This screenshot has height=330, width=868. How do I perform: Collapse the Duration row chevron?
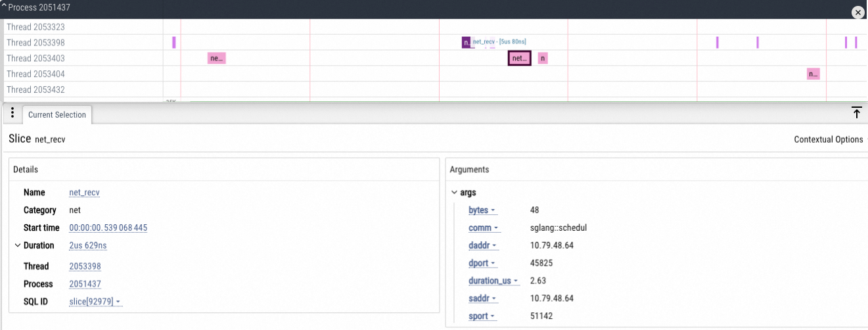point(17,245)
